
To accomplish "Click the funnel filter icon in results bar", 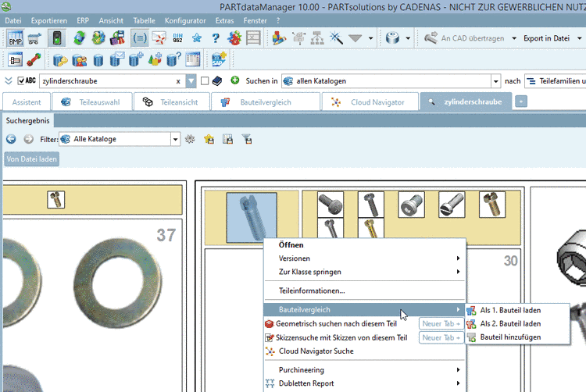I will (x=246, y=139).
